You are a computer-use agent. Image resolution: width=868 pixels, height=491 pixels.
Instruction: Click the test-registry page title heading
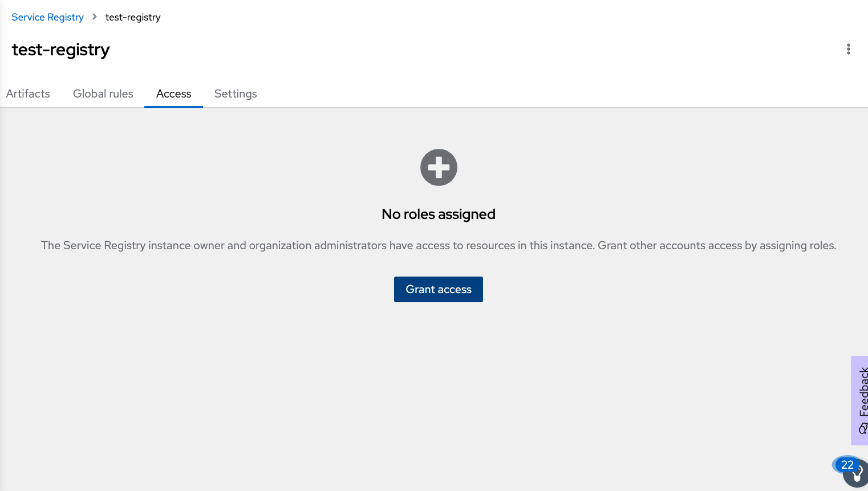[60, 50]
